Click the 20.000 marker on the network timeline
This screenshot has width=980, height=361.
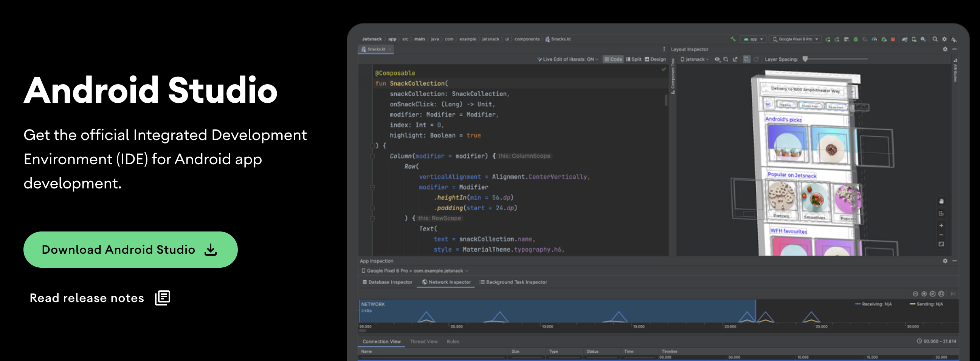click(x=730, y=326)
